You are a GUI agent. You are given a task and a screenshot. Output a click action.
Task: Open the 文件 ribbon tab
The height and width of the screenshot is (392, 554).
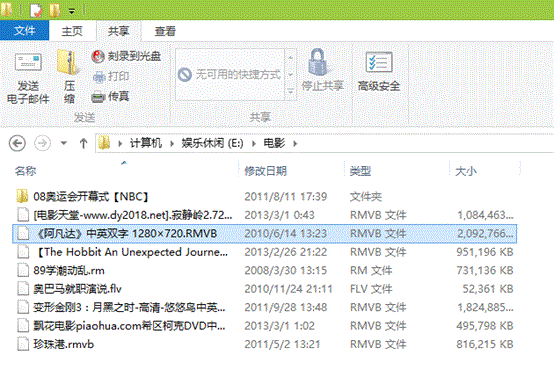(24, 31)
